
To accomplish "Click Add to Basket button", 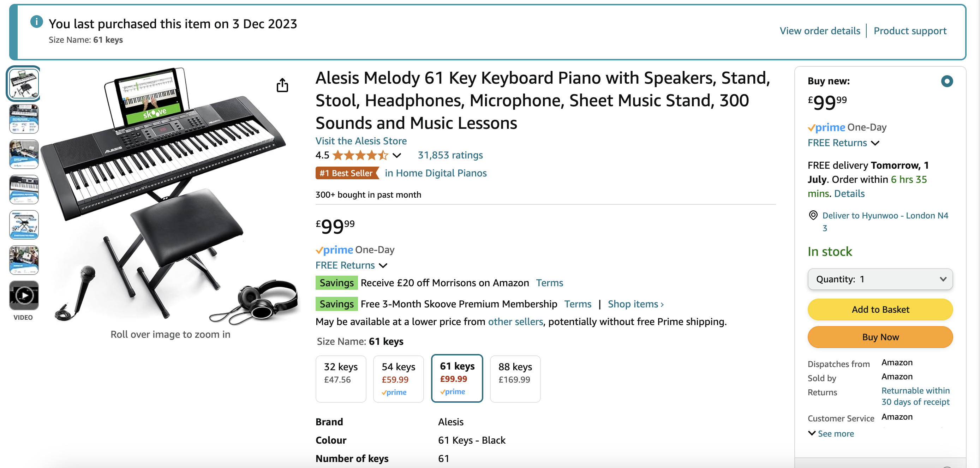I will click(x=880, y=309).
